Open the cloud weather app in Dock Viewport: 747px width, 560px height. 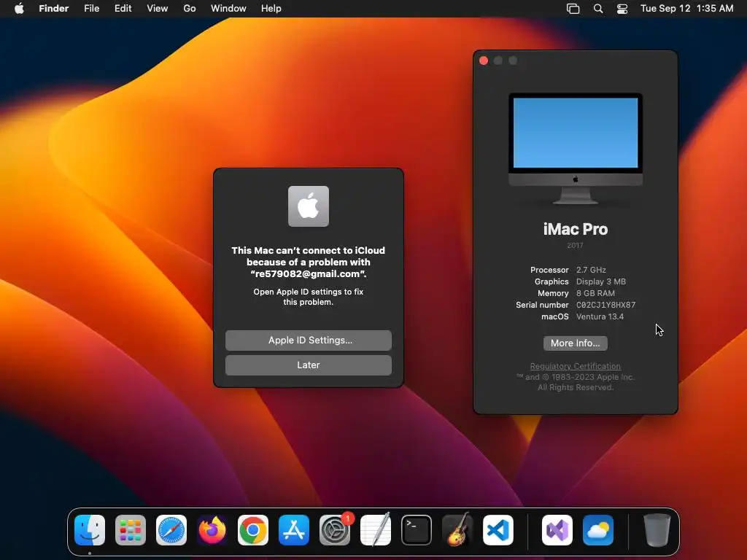point(598,530)
